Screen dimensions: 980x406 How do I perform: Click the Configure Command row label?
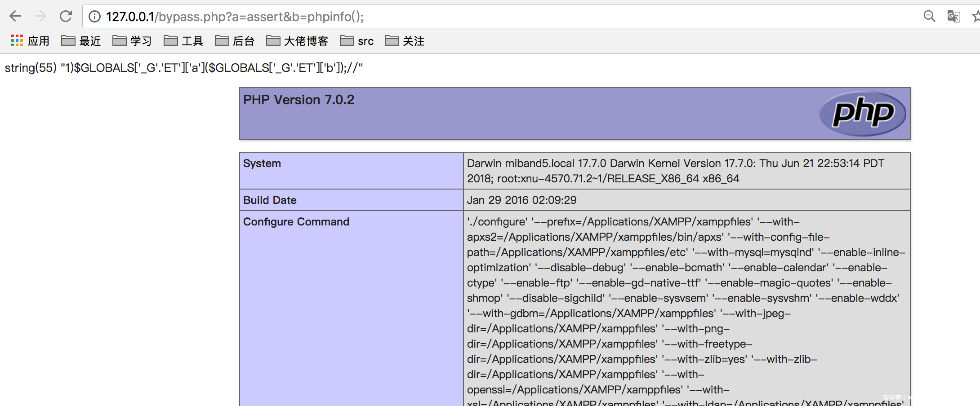tap(296, 222)
